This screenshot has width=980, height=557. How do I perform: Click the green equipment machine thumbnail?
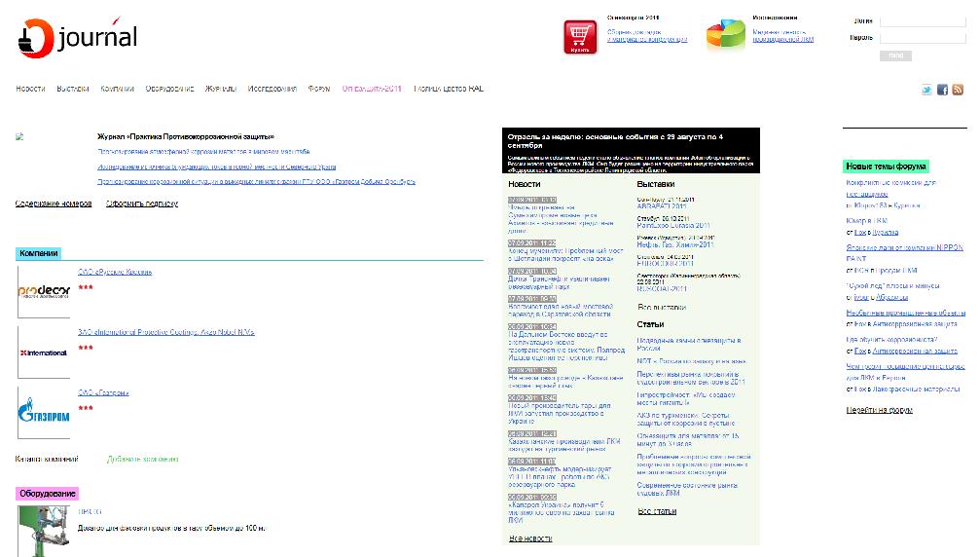(44, 532)
